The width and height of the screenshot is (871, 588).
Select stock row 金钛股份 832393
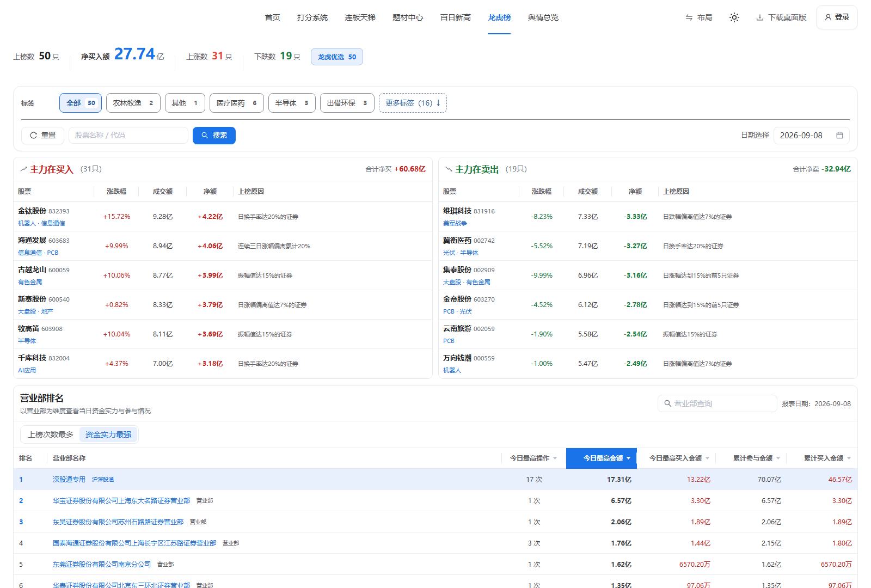[223, 217]
